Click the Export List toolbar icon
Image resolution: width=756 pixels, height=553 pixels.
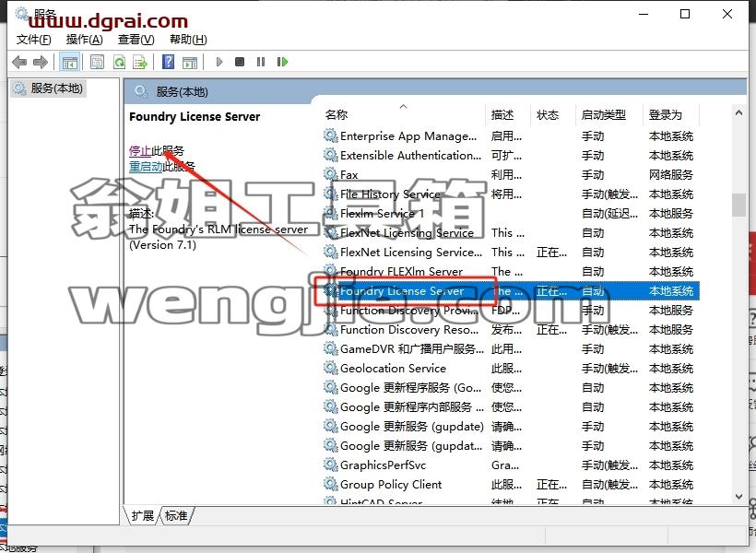(x=140, y=62)
